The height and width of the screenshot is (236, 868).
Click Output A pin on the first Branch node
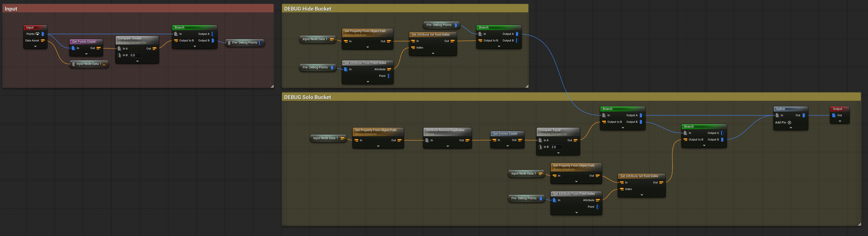(x=213, y=34)
